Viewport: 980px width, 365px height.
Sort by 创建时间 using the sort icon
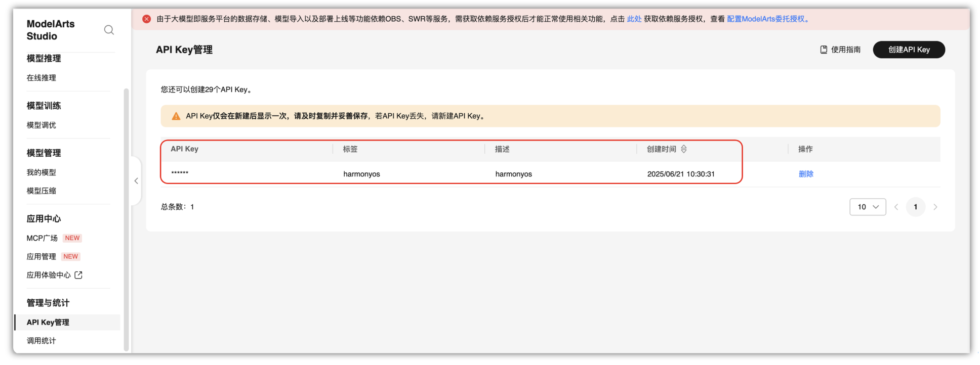pyautogui.click(x=684, y=149)
